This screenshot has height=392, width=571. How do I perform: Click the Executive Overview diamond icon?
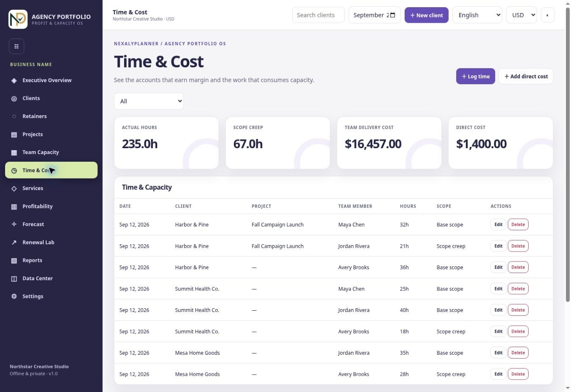pyautogui.click(x=14, y=80)
